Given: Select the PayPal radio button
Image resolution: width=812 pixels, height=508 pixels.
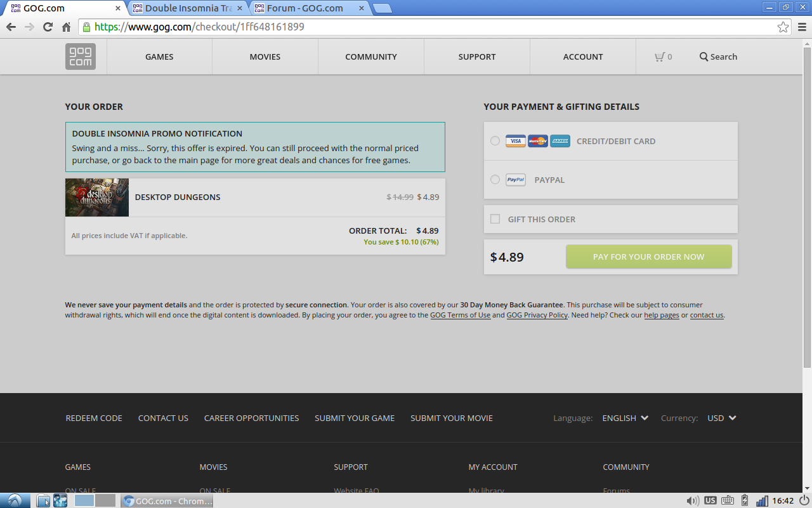Looking at the screenshot, I should click(x=495, y=180).
